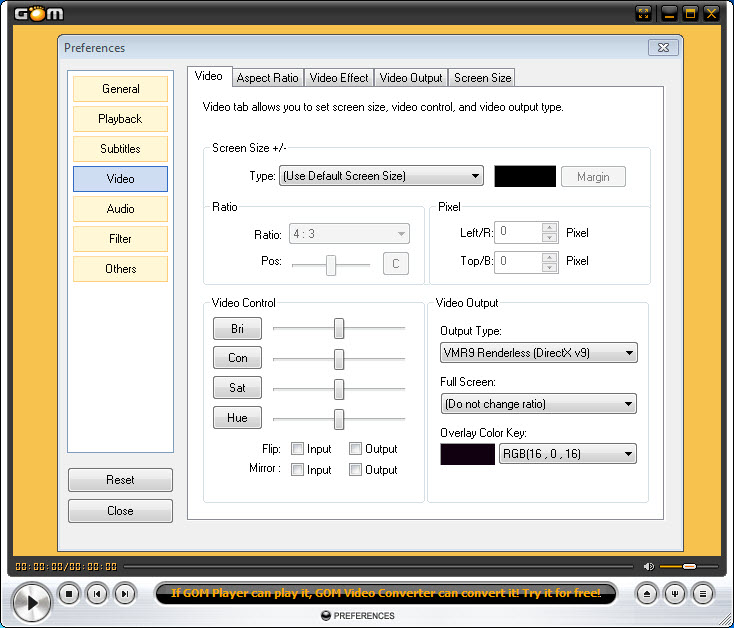Image resolution: width=734 pixels, height=628 pixels.
Task: Open Filter preferences category
Action: tap(120, 239)
